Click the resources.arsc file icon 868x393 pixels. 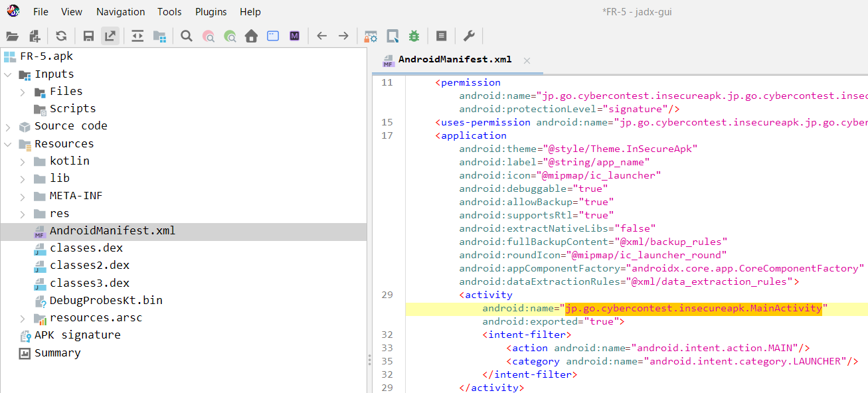40,318
